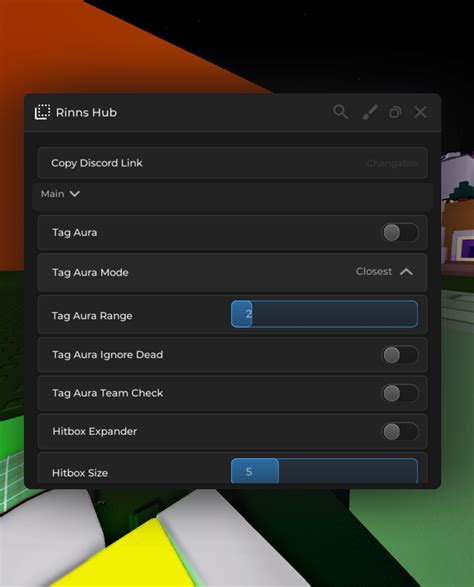Click the overlapping squares window icon
474x587 pixels.
click(395, 112)
